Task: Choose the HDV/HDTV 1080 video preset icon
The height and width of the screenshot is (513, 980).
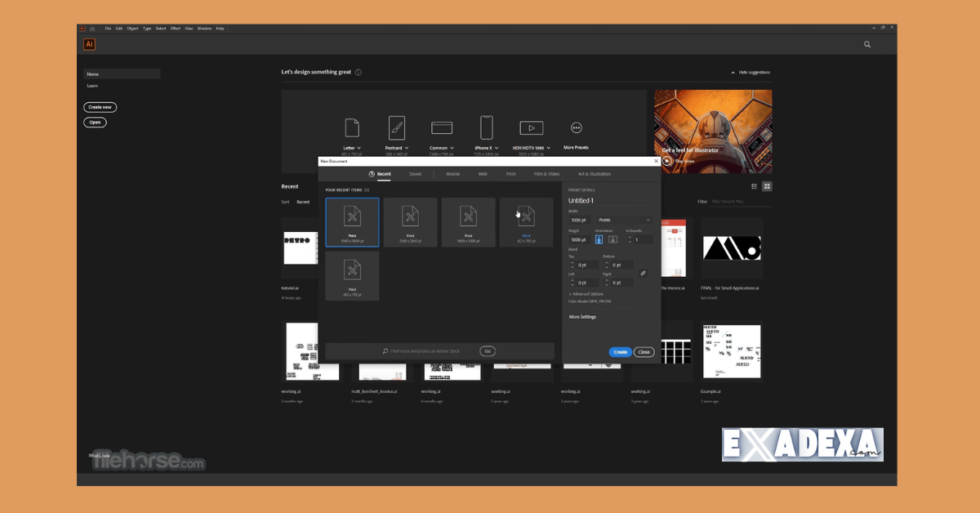Action: coord(532,128)
